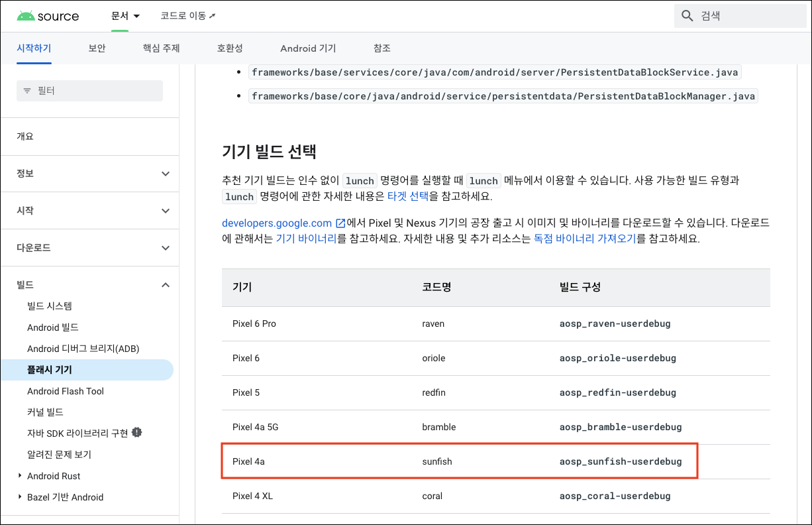Select 플래시 기기 in the sidebar
The width and height of the screenshot is (812, 525).
pos(86,370)
